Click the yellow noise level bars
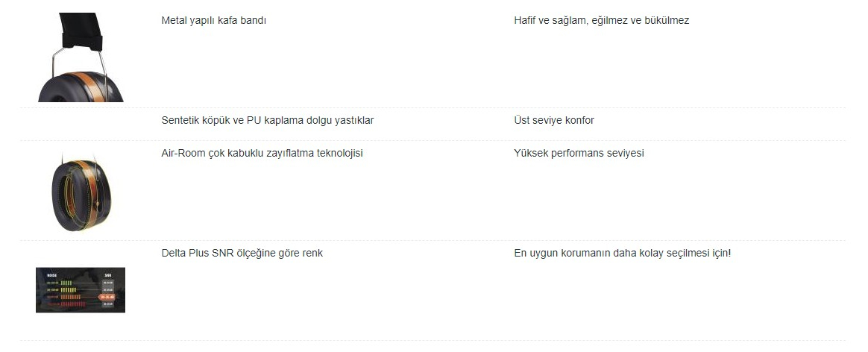 tap(69, 290)
